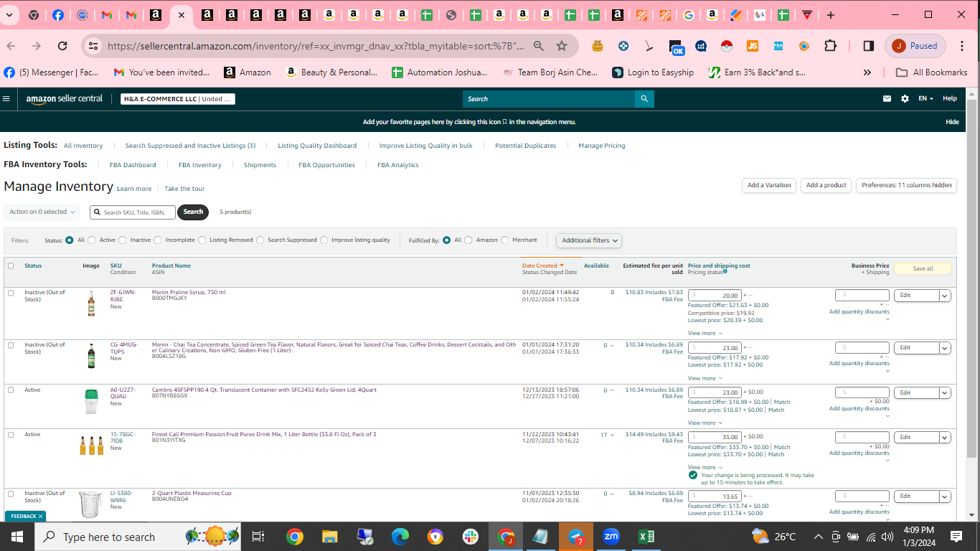Bookmark this page with the star icon

click(562, 46)
